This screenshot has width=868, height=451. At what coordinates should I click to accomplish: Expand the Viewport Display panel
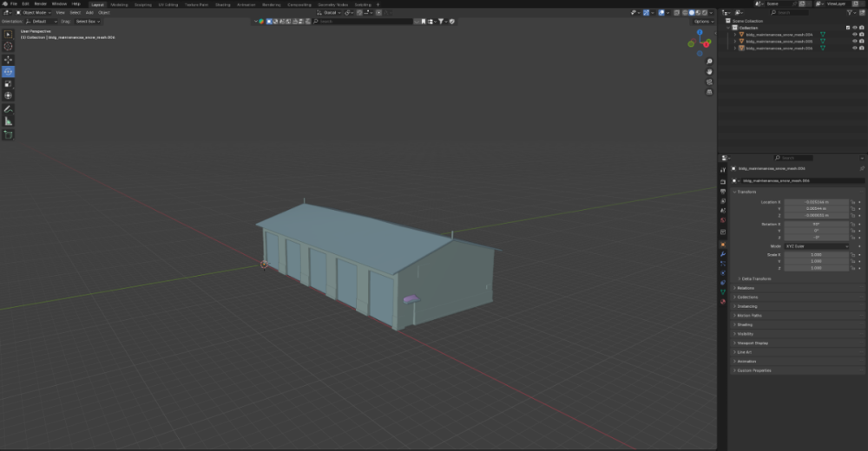point(753,343)
